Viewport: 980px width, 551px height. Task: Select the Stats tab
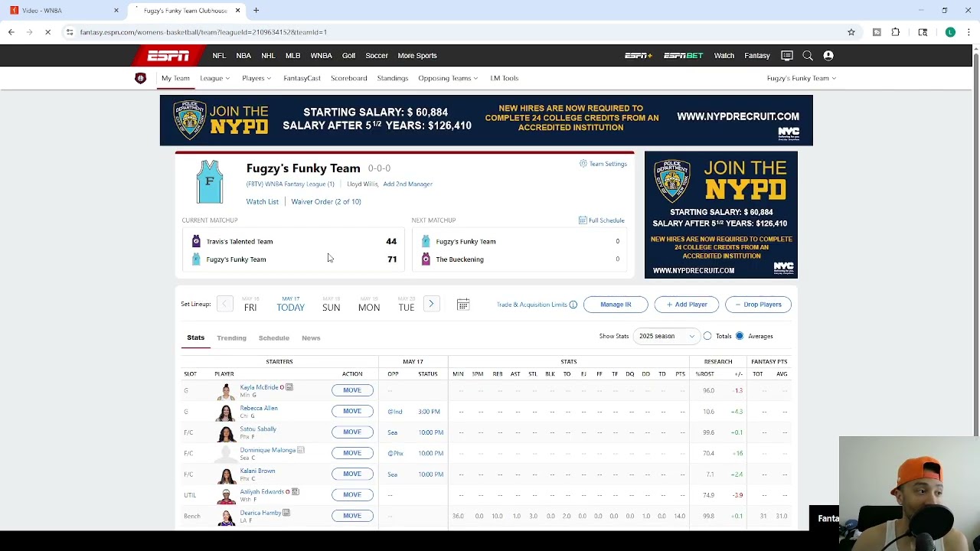pyautogui.click(x=195, y=337)
